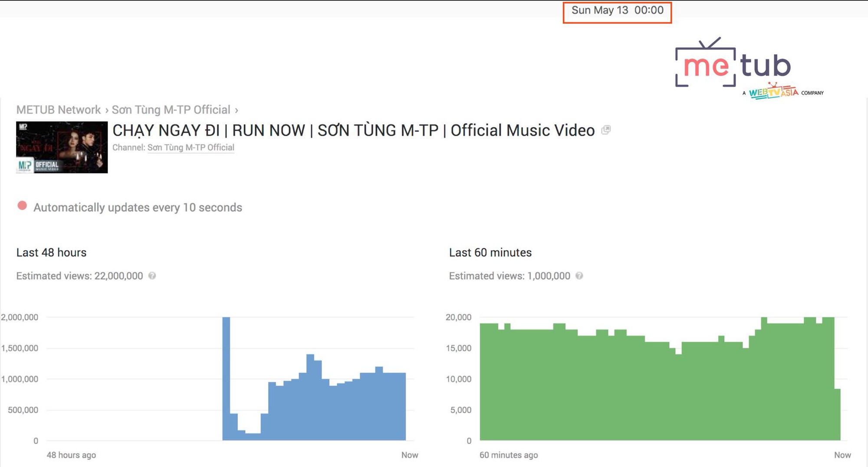Click the METUB logo

(733, 63)
